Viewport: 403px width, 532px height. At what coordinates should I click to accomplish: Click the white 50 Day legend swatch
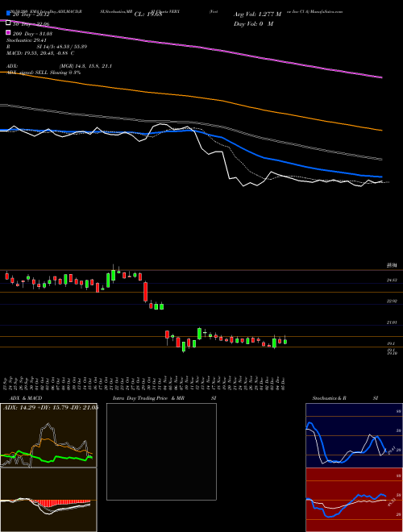click(8, 23)
